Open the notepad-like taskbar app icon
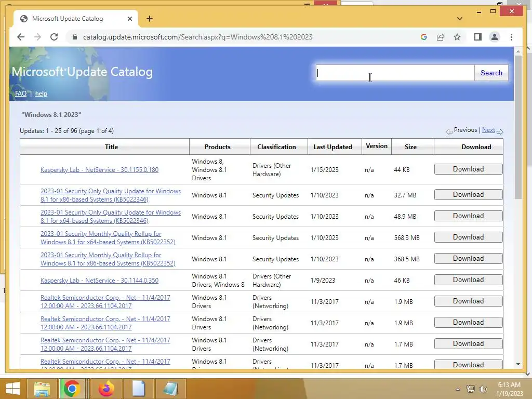 [x=170, y=389]
